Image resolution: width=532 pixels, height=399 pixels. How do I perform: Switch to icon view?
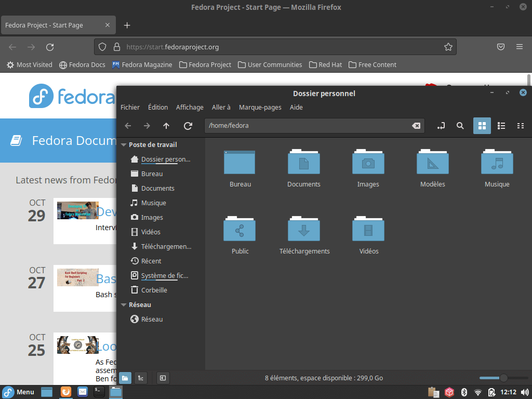pos(482,126)
